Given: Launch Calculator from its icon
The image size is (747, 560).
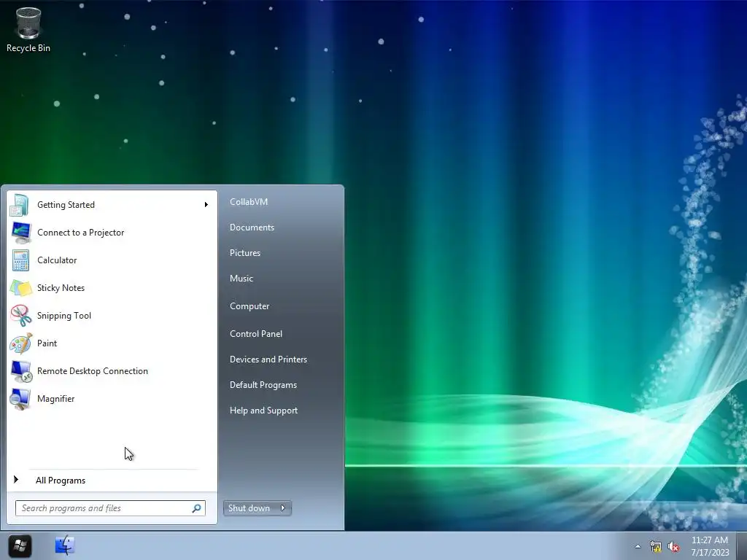Looking at the screenshot, I should 20,260.
